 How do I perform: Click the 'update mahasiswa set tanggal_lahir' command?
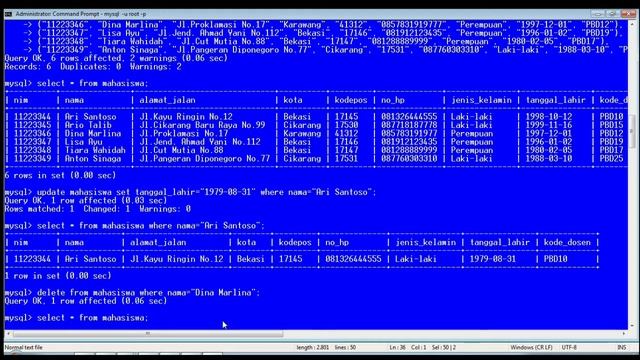pyautogui.click(x=191, y=192)
